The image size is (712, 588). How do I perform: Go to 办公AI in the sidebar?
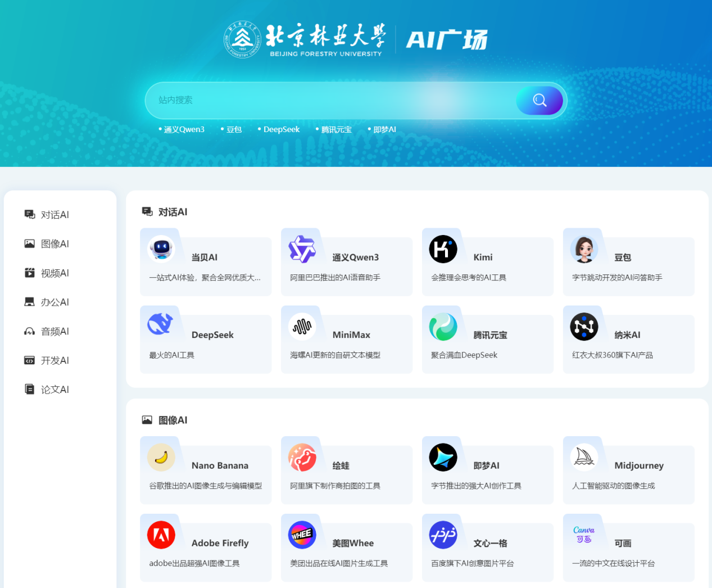point(55,302)
